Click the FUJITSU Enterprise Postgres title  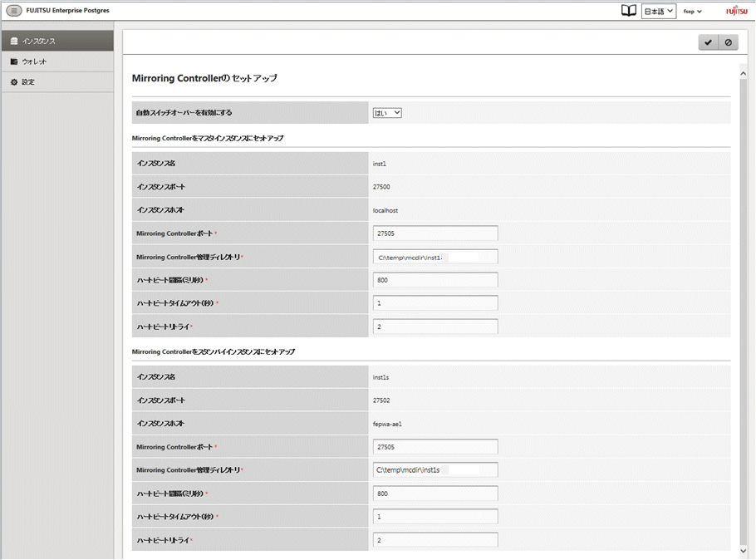click(68, 10)
